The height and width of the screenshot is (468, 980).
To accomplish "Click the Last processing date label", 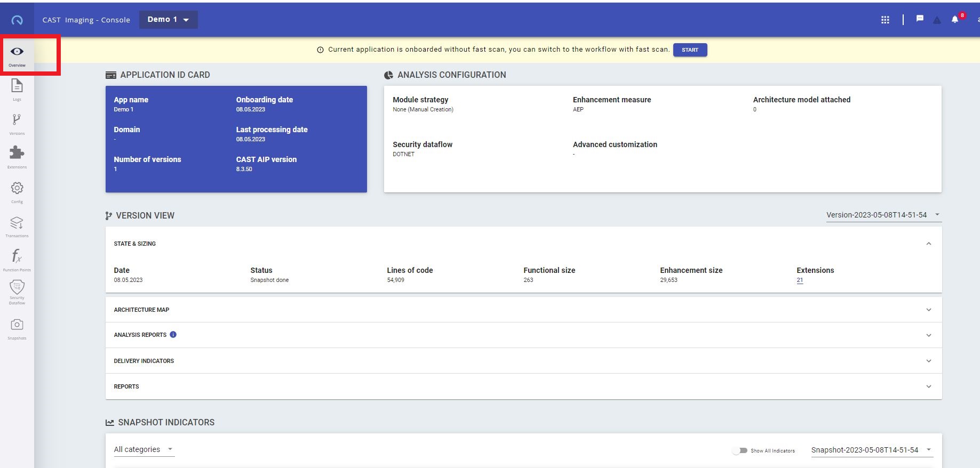I will tap(272, 130).
